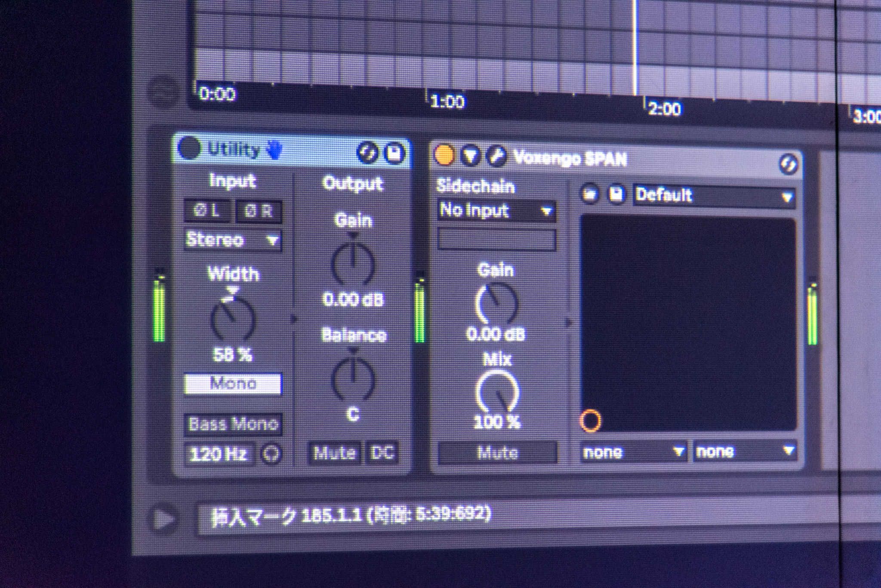Enable Bass Mono in Utility
This screenshot has height=588, width=881.
point(233,424)
